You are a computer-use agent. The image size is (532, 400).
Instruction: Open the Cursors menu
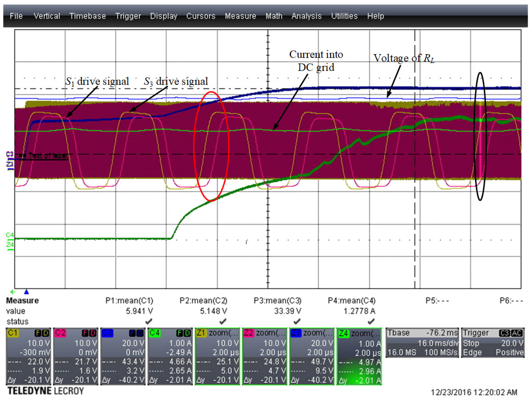click(x=201, y=16)
